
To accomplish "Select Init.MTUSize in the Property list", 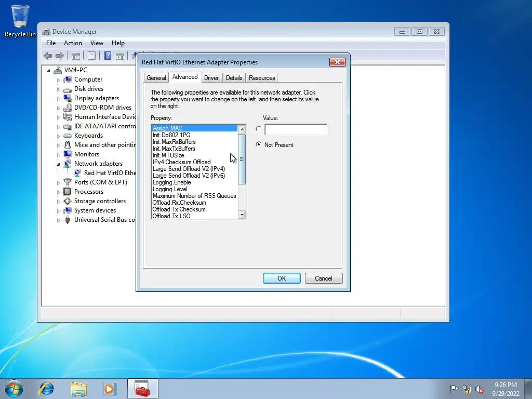I will click(194, 155).
